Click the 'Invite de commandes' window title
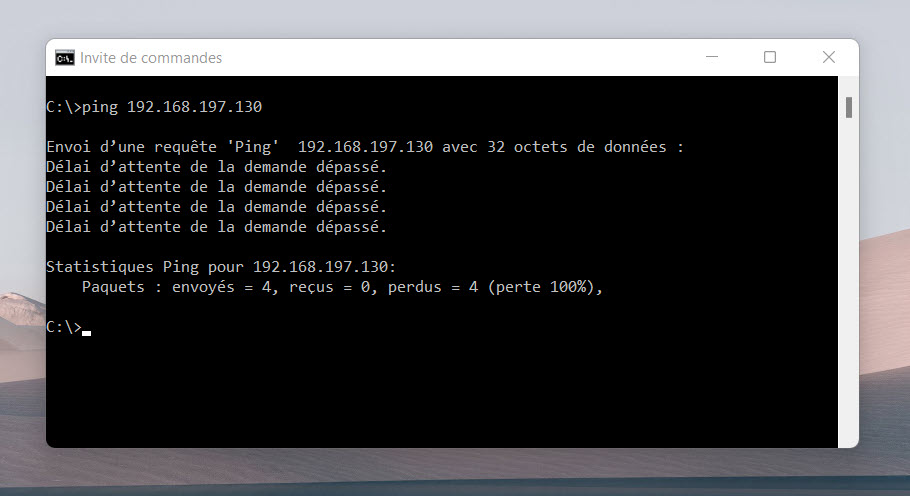Viewport: 910px width, 496px height. 151,57
